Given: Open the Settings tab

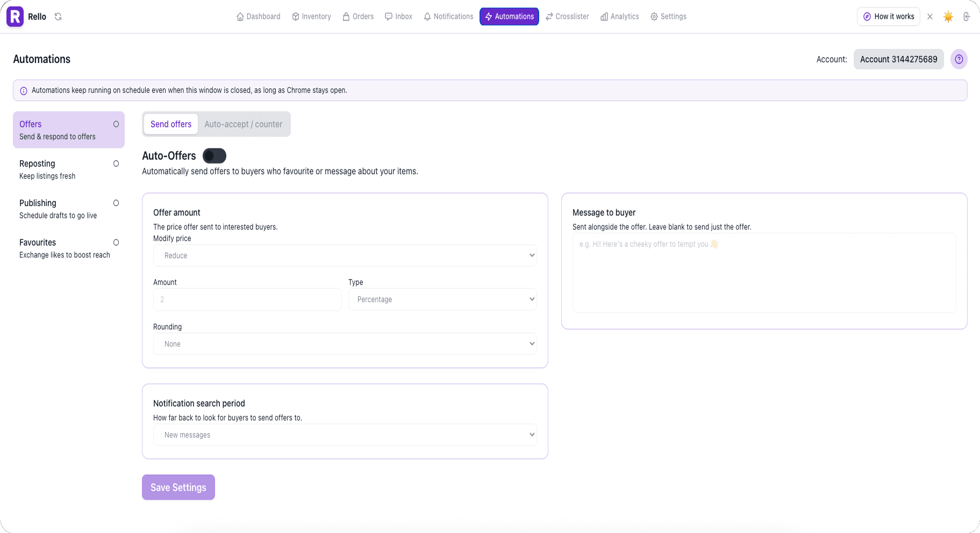Looking at the screenshot, I should pos(668,17).
